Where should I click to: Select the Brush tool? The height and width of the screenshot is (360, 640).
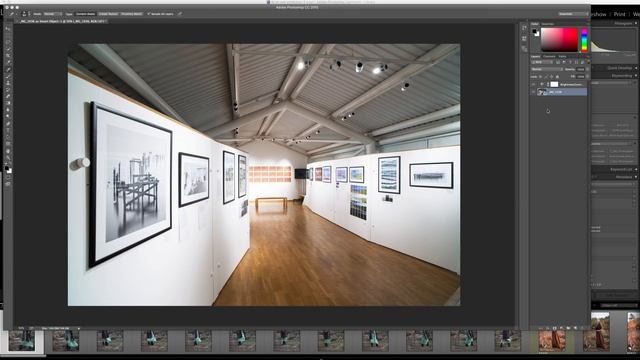click(x=8, y=76)
